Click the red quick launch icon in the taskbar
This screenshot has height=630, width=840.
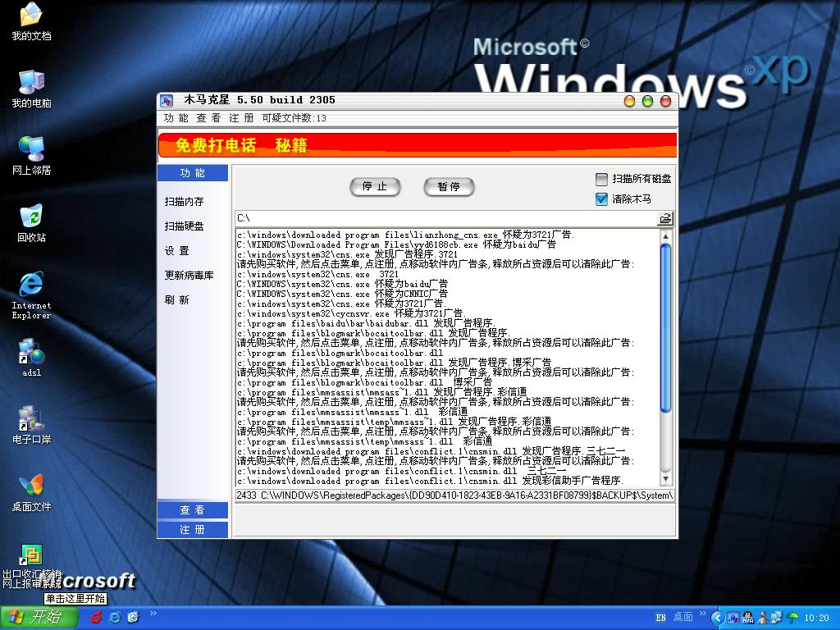pyautogui.click(x=97, y=617)
